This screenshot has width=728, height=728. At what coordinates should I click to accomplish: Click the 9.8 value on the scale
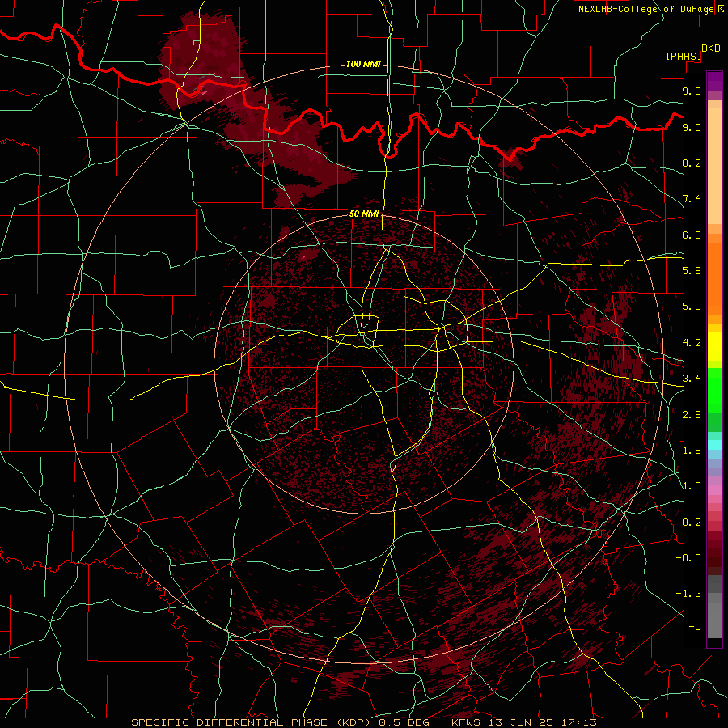point(692,91)
